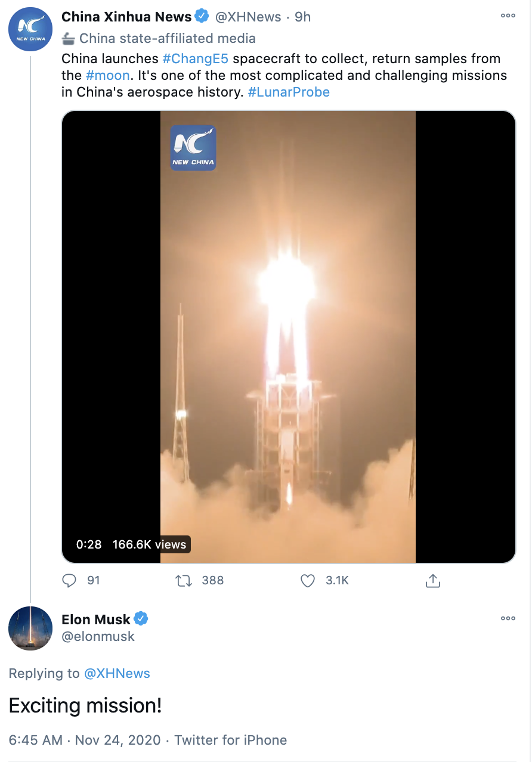
Task: Open more options on Elon Musk's reply
Action: (508, 618)
